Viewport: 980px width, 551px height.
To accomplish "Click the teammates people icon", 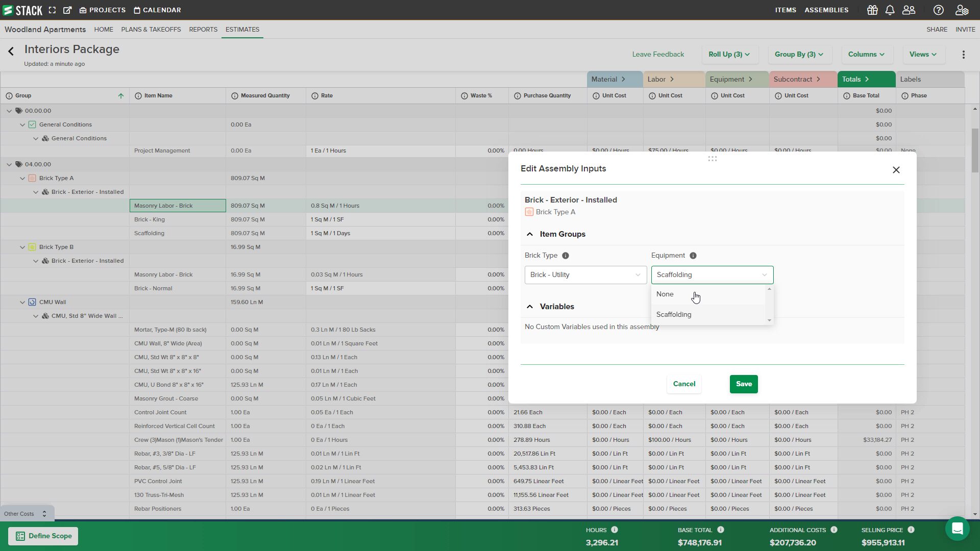I will (x=909, y=10).
